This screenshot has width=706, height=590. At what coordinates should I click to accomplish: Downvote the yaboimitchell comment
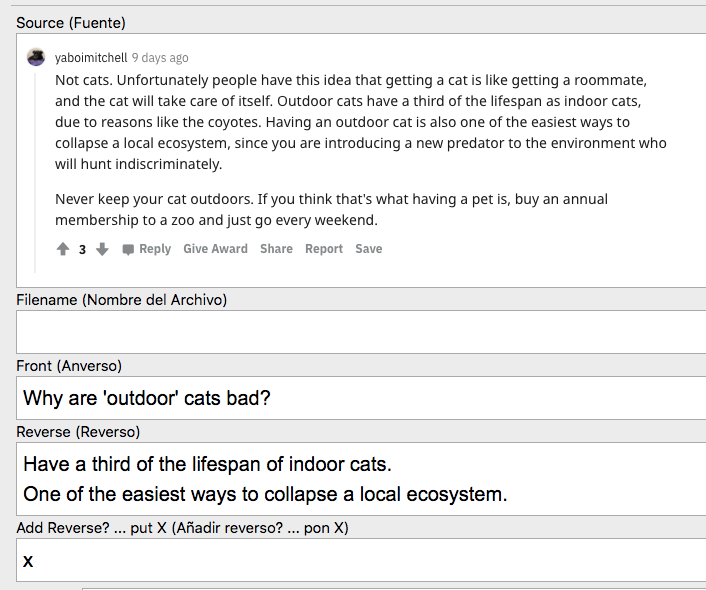(x=102, y=249)
